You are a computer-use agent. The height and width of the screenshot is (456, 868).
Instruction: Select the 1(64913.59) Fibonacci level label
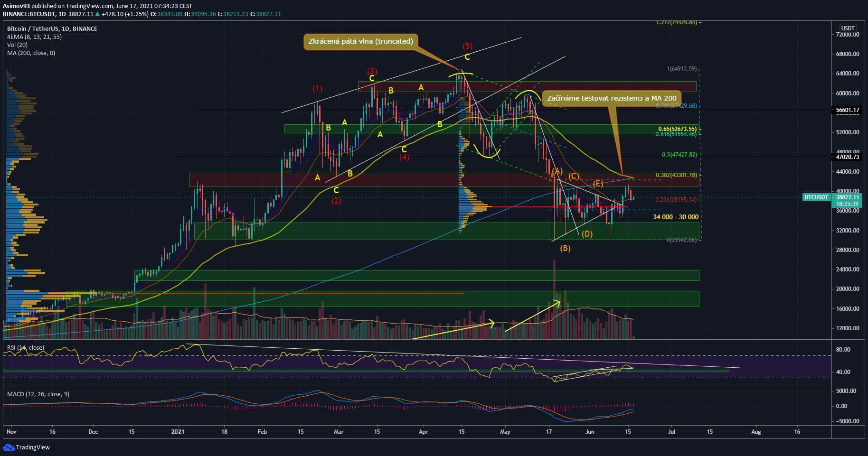pyautogui.click(x=682, y=69)
